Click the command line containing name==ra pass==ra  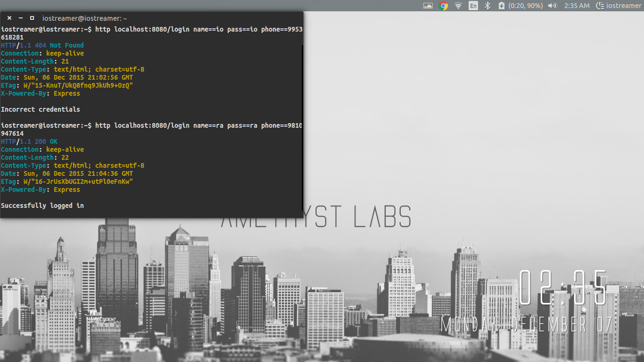tap(151, 129)
